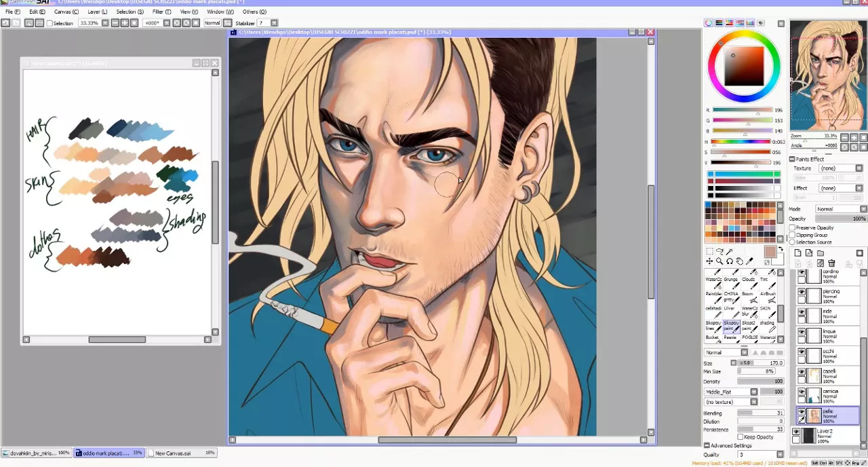Open the Layer menu
This screenshot has width=868, height=467.
[x=97, y=12]
